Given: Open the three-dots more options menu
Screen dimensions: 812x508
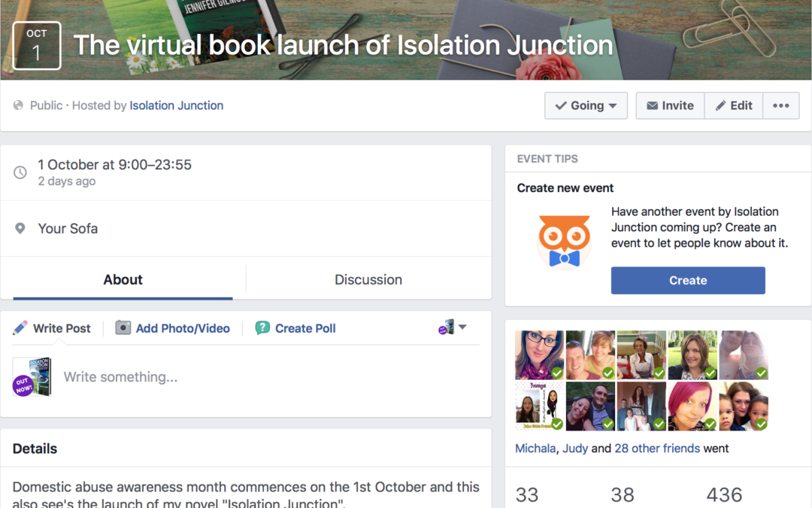Looking at the screenshot, I should (781, 106).
